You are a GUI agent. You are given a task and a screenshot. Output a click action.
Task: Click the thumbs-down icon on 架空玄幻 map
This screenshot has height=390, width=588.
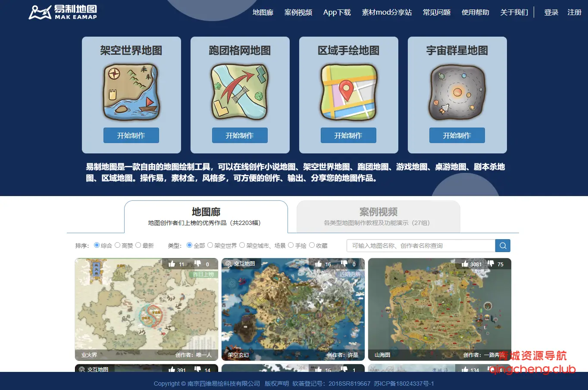click(x=344, y=264)
